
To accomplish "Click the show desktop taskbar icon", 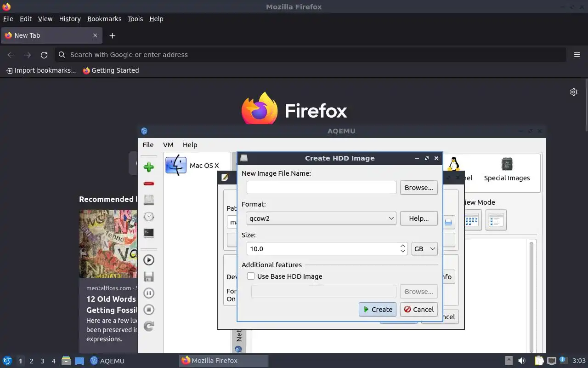I will coord(79,361).
